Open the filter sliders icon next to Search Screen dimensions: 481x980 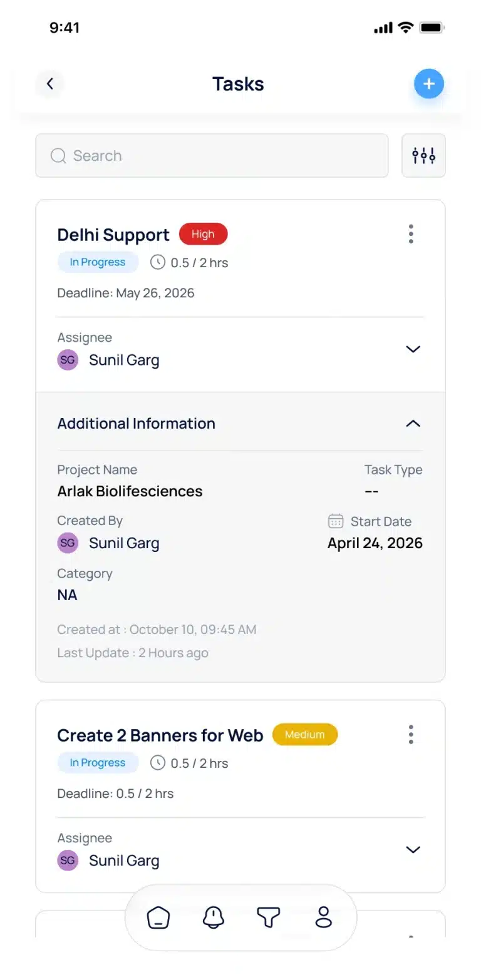(x=423, y=155)
